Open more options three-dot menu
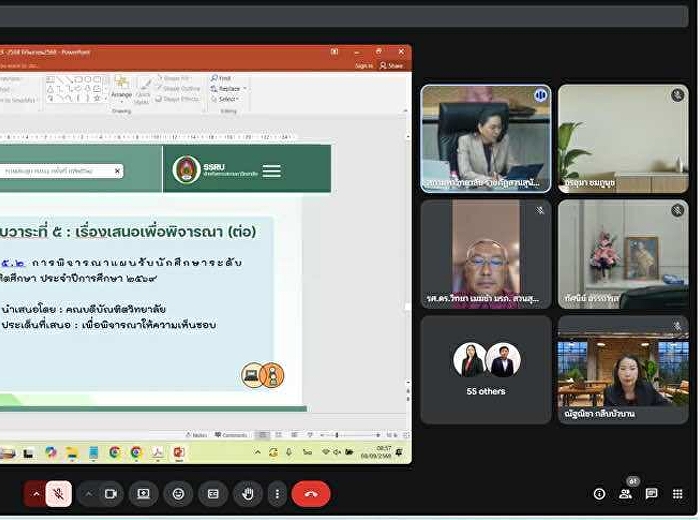 [277, 494]
